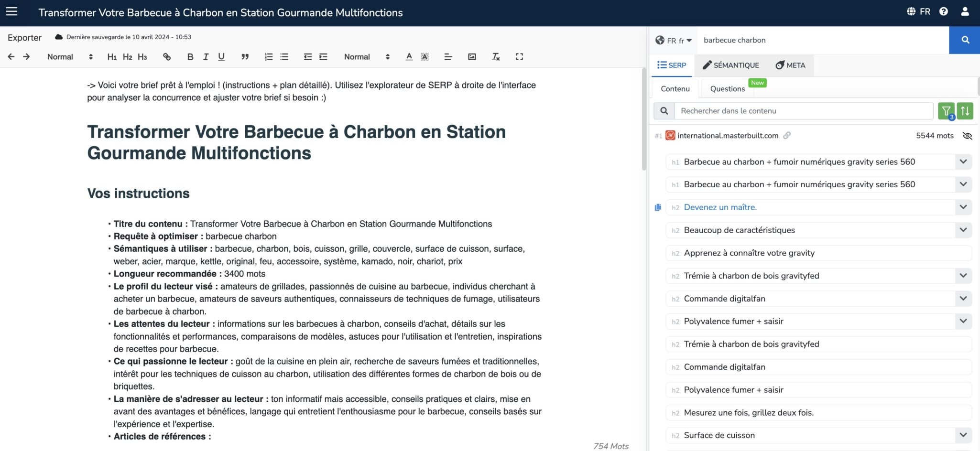This screenshot has height=451, width=980.
Task: Toggle the green content filter button
Action: (x=946, y=111)
